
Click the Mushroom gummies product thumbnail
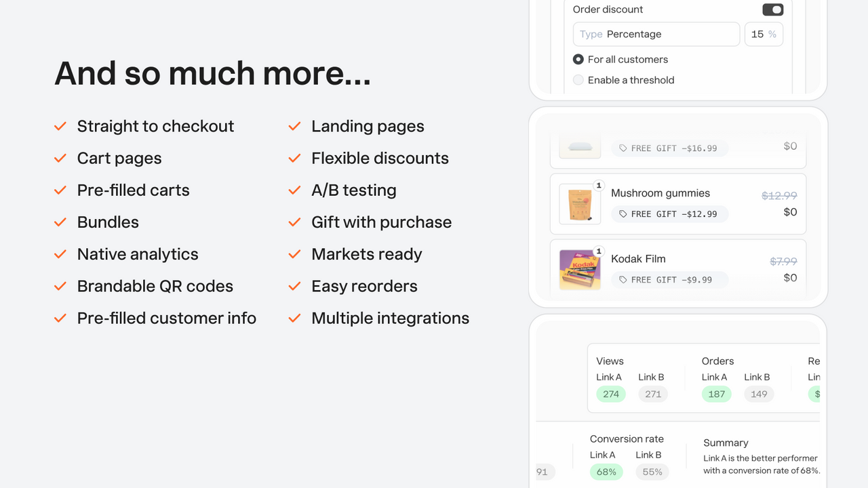pyautogui.click(x=580, y=204)
